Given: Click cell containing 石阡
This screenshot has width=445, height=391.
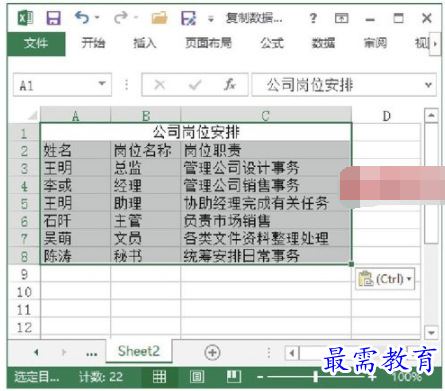Looking at the screenshot, I should (75, 221).
